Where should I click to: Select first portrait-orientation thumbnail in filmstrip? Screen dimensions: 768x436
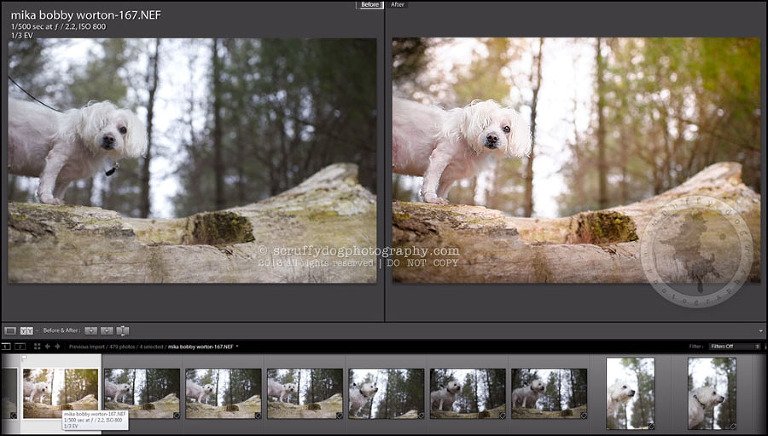[630, 393]
